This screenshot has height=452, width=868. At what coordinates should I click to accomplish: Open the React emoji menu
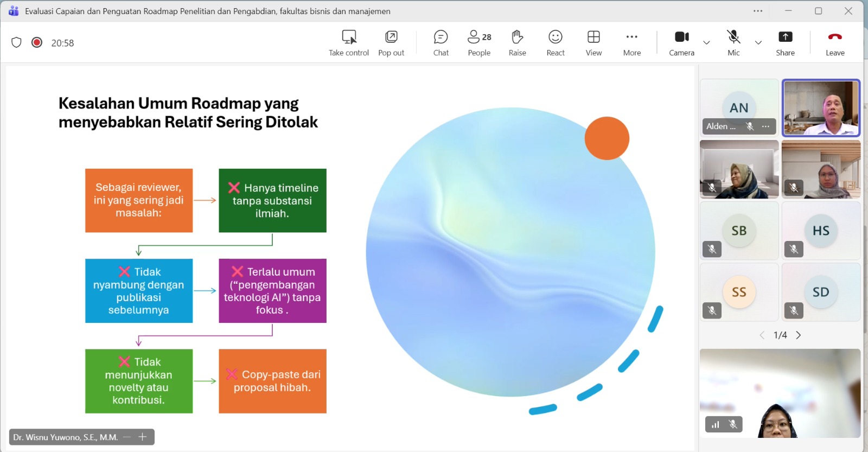(556, 43)
